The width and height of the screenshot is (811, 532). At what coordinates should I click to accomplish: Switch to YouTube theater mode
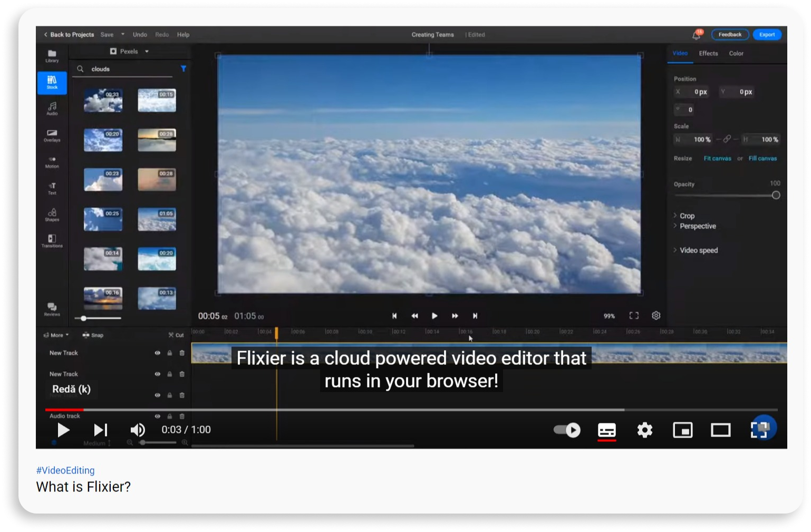click(x=721, y=430)
